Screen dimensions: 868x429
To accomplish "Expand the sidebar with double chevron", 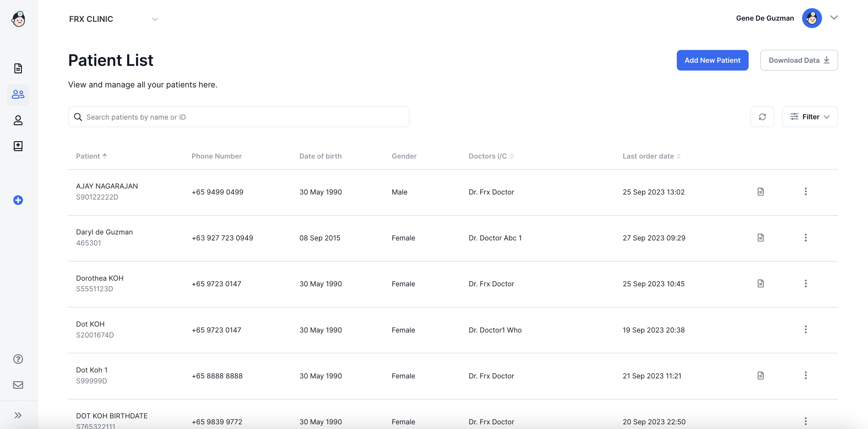I will 18,415.
